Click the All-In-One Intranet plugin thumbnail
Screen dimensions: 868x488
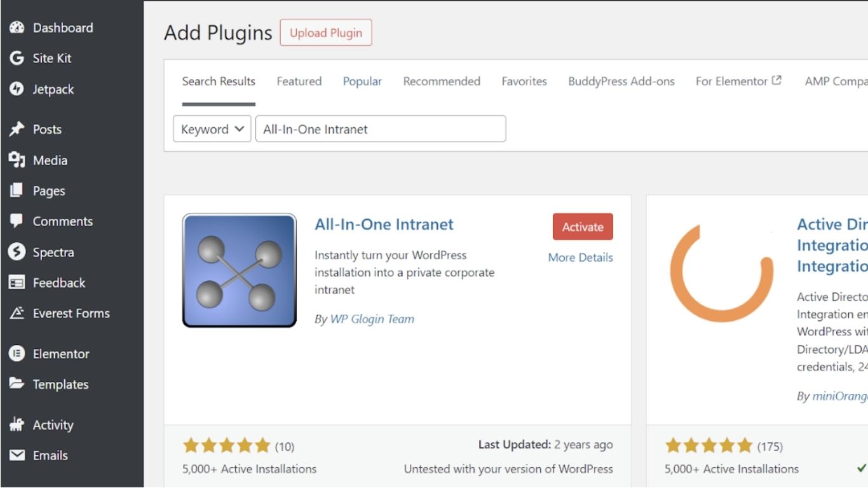tap(239, 271)
